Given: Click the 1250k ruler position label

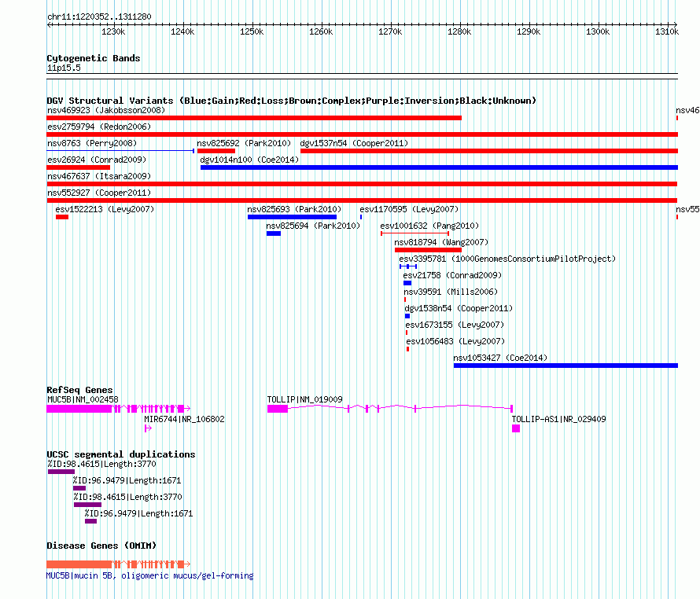Looking at the screenshot, I should pyautogui.click(x=252, y=31).
